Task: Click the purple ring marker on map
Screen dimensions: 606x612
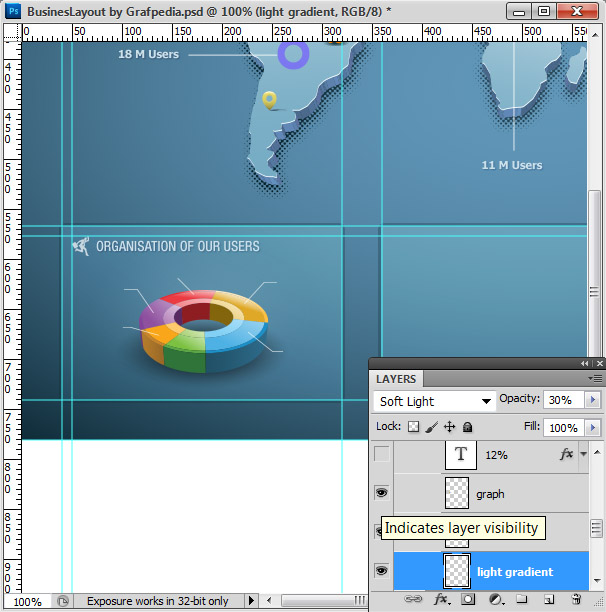Action: pos(293,54)
